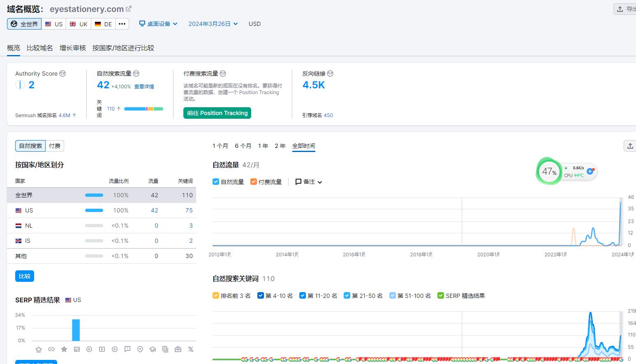The width and height of the screenshot is (636, 364).
Task: Click the 查看详情 link
Action: [x=144, y=87]
